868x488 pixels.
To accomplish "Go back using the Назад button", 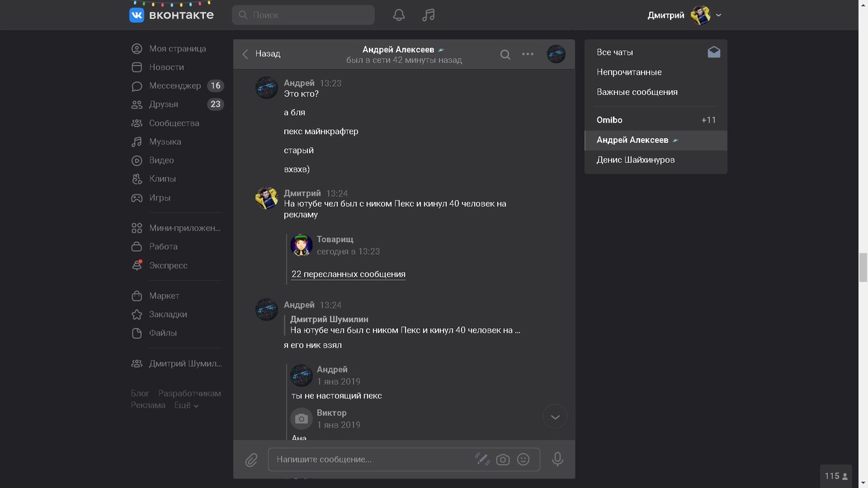I will pos(261,54).
